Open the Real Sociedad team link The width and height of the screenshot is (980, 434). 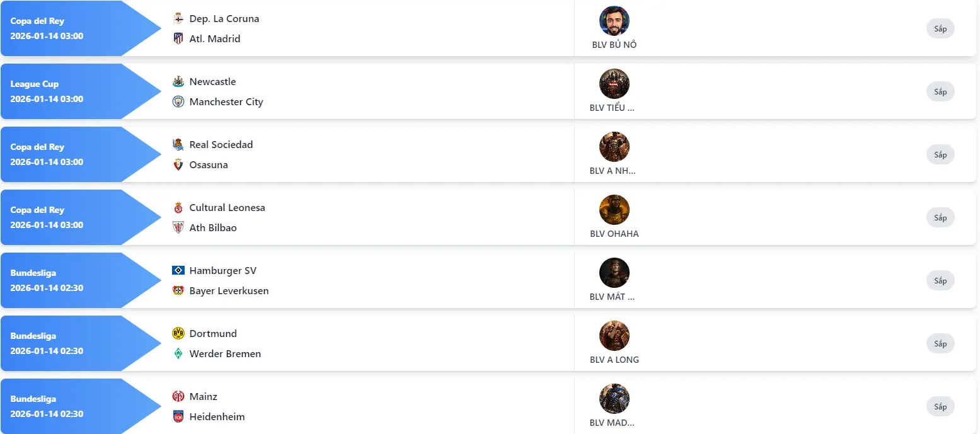(x=221, y=144)
